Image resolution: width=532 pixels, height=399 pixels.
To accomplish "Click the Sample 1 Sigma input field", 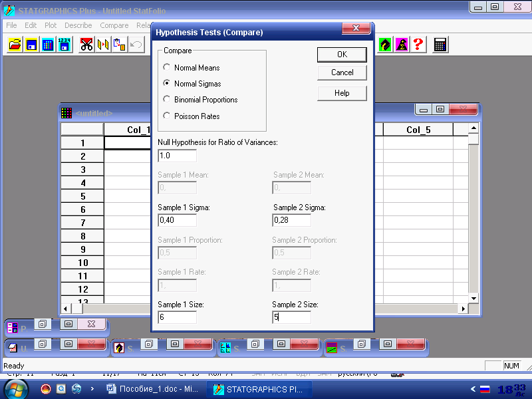I will click(x=177, y=220).
